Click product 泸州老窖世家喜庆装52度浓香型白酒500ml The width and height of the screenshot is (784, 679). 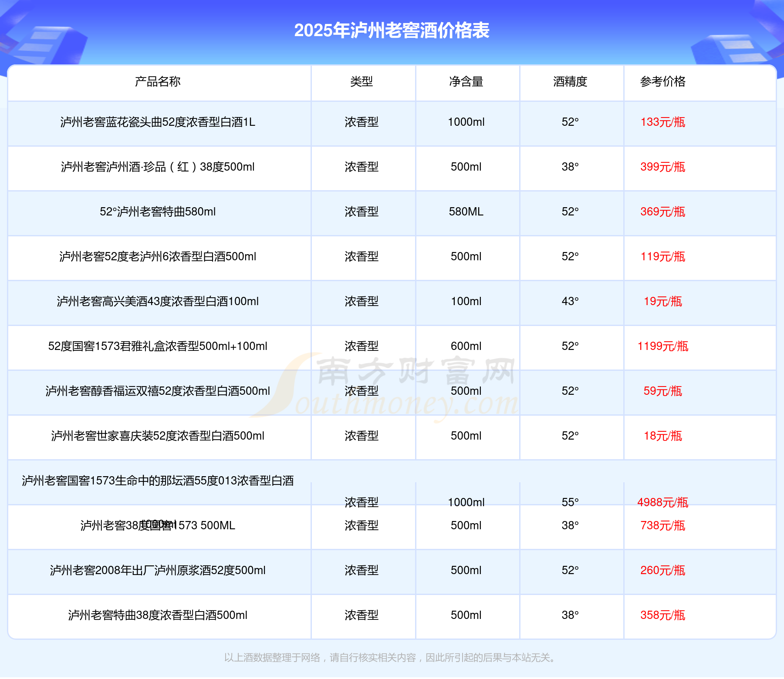pos(158,436)
